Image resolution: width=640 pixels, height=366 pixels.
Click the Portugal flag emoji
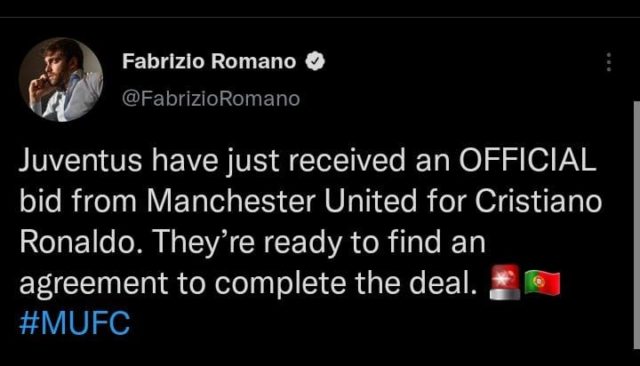(542, 283)
